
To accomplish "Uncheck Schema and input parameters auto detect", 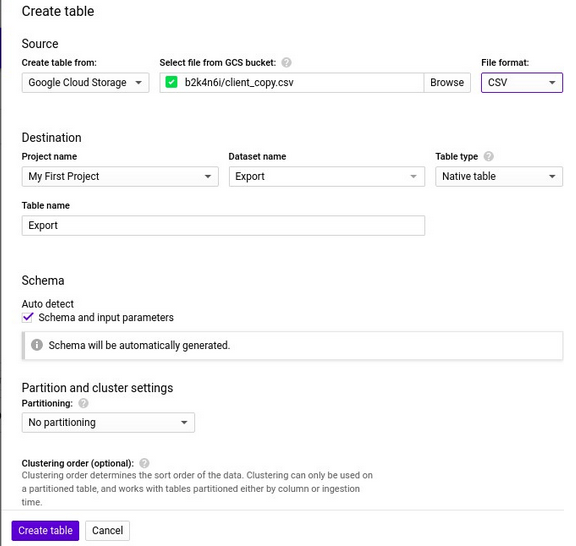I will (x=28, y=317).
